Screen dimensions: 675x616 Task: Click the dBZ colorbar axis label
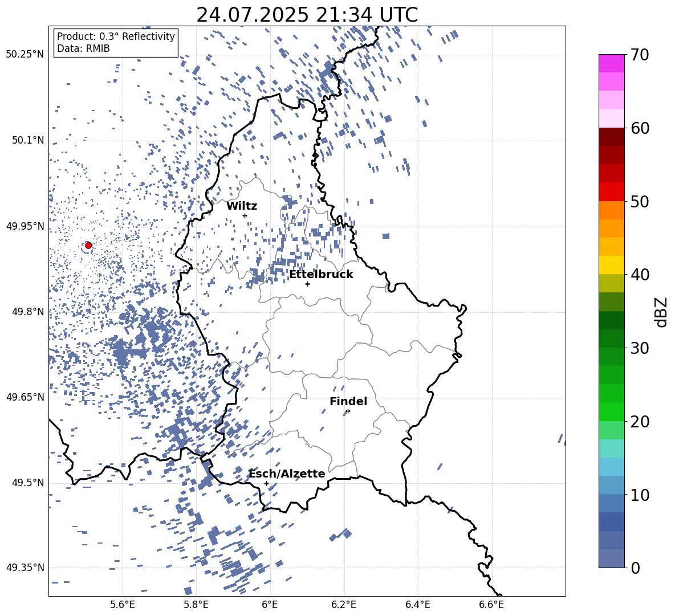[x=662, y=312]
